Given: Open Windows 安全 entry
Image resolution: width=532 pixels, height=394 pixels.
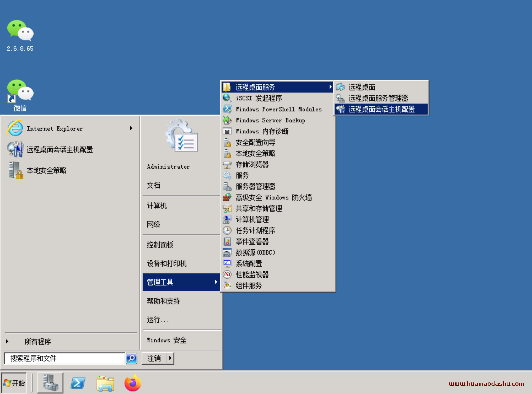Looking at the screenshot, I should [167, 340].
